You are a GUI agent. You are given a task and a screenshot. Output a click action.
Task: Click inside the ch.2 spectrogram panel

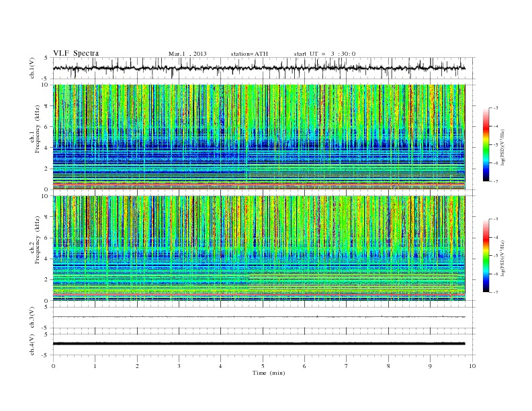(x=259, y=248)
